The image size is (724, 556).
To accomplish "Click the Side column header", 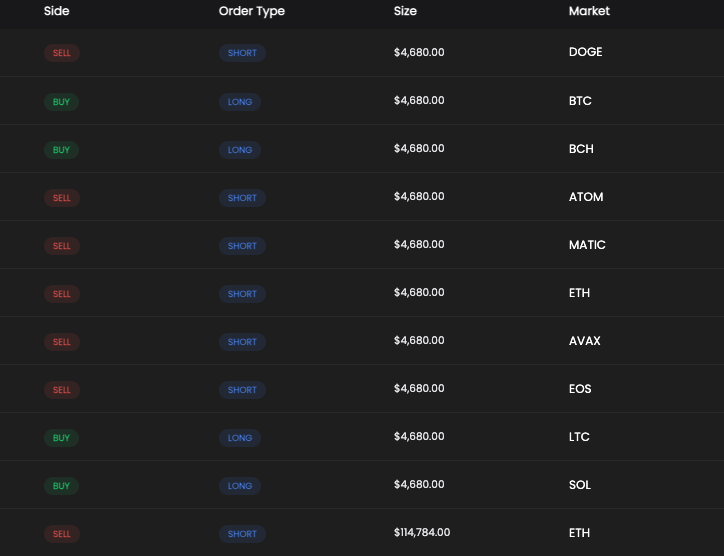I will tap(56, 11).
